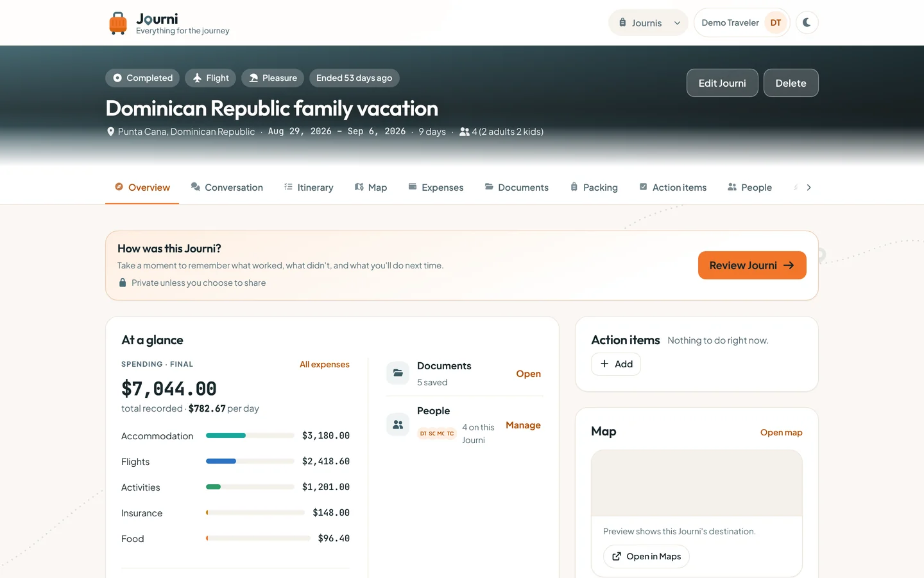Viewport: 924px width, 578px height.
Task: Open Demo Traveler account menu
Action: click(742, 22)
